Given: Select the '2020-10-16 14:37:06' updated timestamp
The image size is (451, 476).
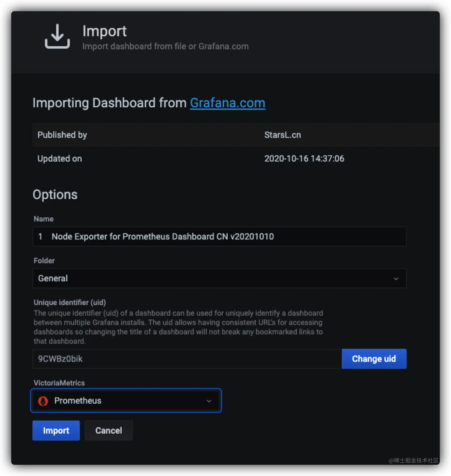Looking at the screenshot, I should click(304, 158).
